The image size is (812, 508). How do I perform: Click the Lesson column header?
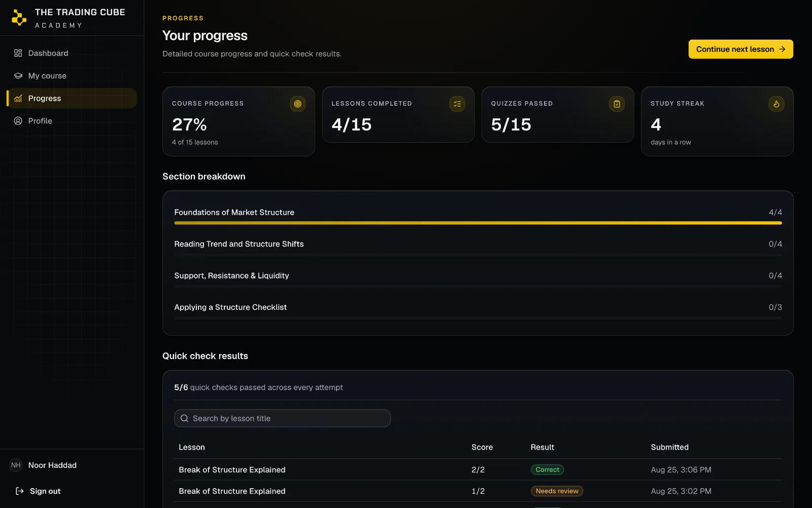pos(192,448)
